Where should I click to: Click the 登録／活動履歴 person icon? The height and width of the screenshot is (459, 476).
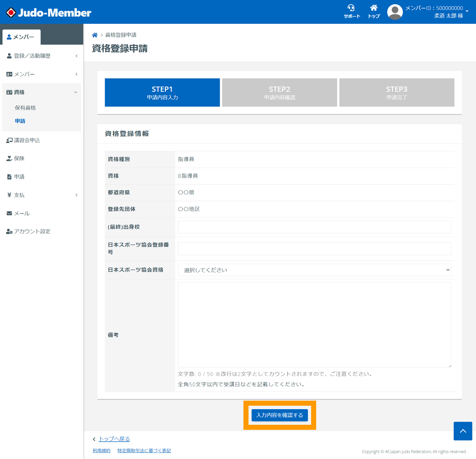point(9,56)
